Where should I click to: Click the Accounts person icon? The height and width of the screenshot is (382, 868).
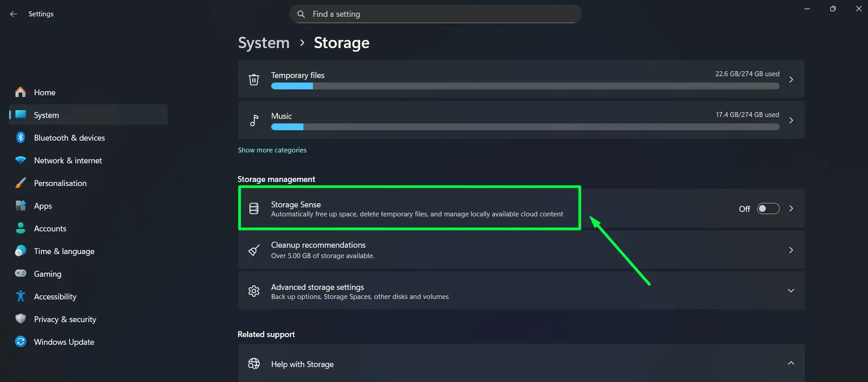point(20,228)
